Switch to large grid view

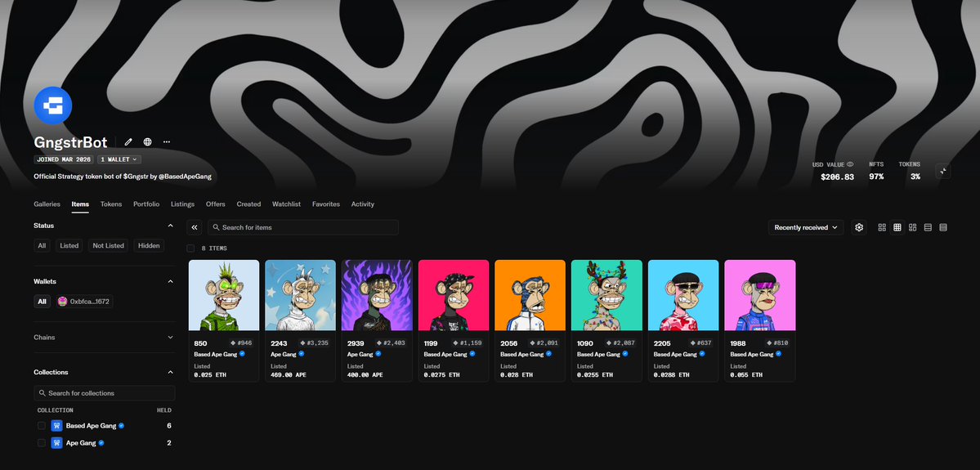pos(882,227)
